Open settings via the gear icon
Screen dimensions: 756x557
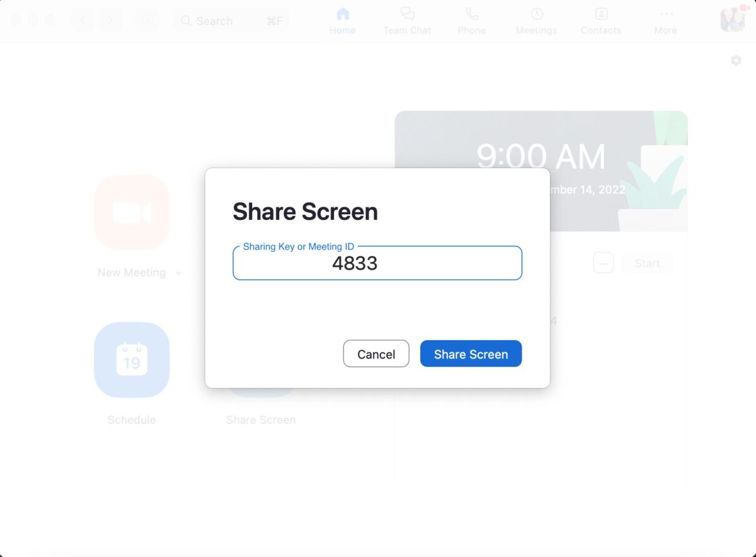pos(736,60)
